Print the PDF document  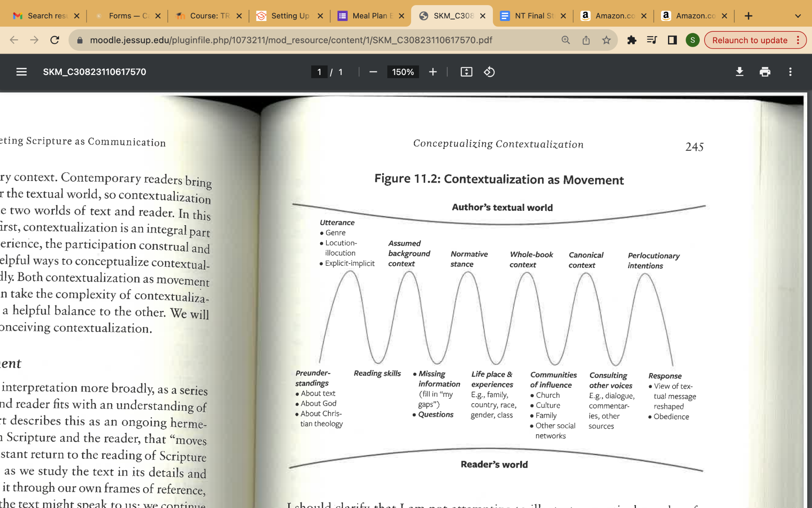point(765,72)
